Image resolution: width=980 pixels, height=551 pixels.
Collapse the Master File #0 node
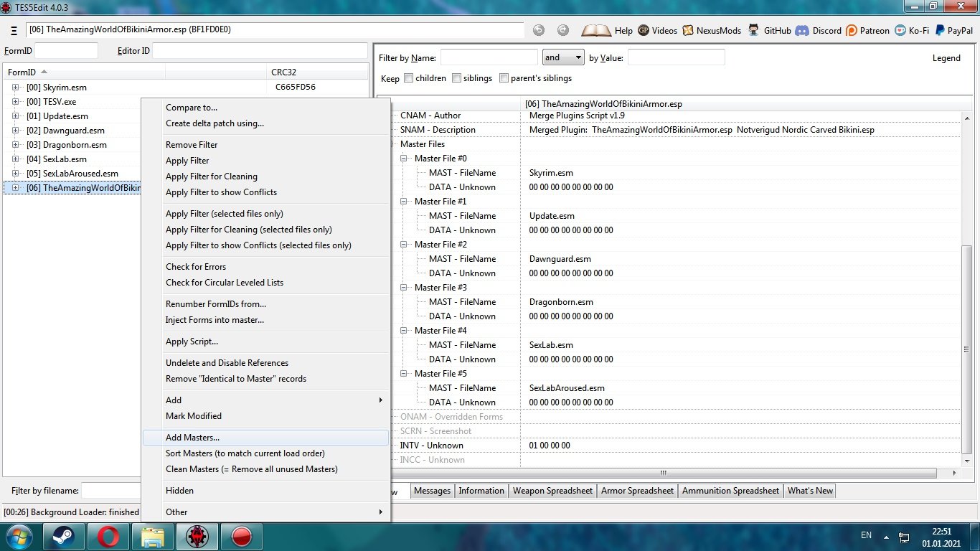click(405, 159)
